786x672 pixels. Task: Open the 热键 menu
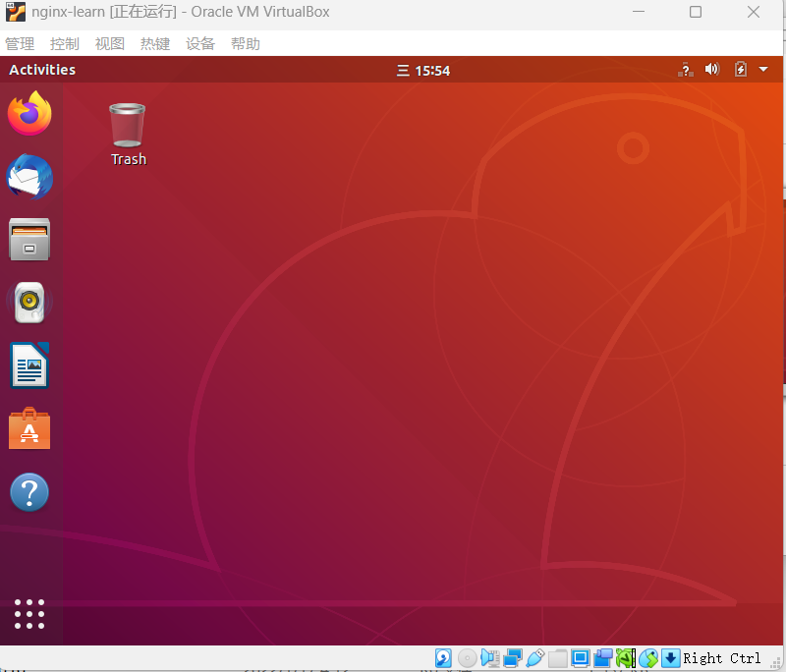(x=155, y=44)
